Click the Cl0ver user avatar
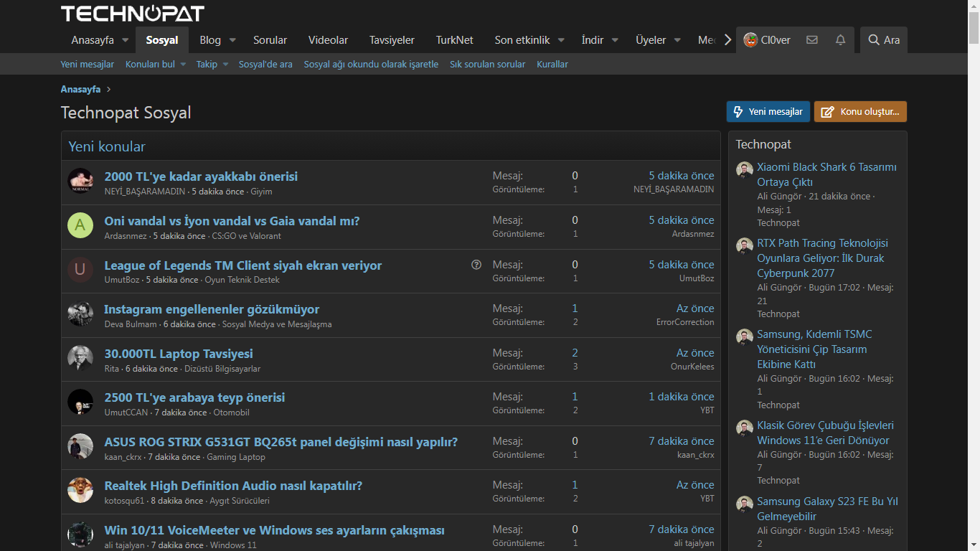Screen dimensions: 980x551 750,40
